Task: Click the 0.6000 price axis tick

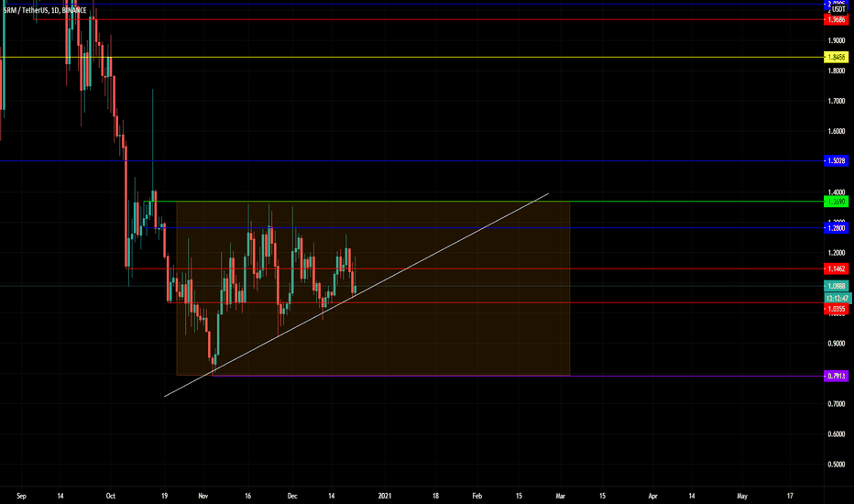Action: click(837, 434)
